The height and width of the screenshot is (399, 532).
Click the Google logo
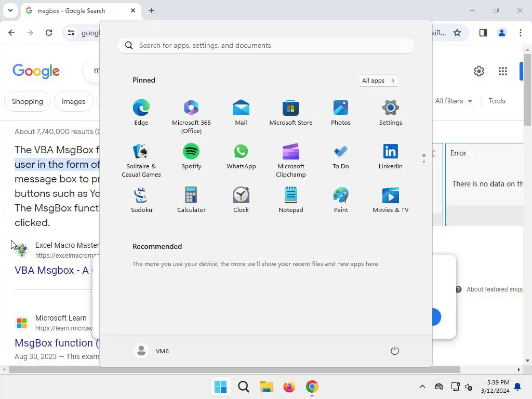(x=36, y=71)
